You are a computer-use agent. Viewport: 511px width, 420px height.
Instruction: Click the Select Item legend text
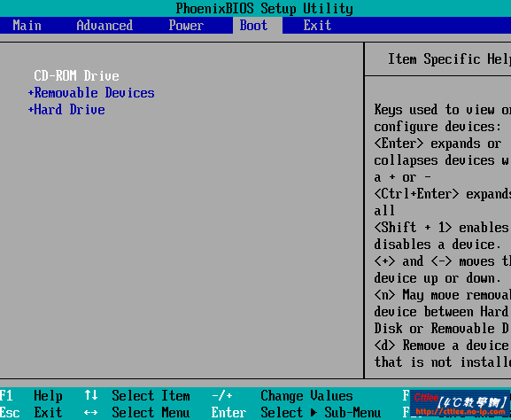(x=151, y=396)
